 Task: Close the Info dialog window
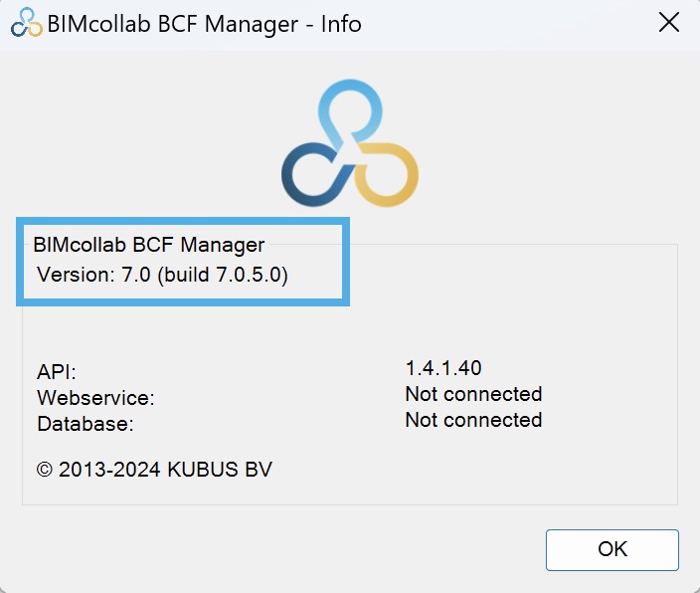669,22
